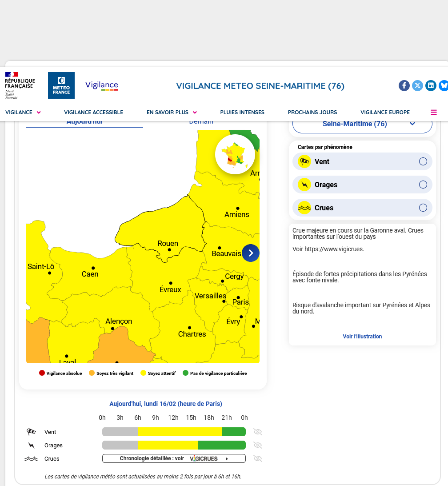Open the LinkedIn share icon
This screenshot has height=486, width=448.
tap(431, 85)
